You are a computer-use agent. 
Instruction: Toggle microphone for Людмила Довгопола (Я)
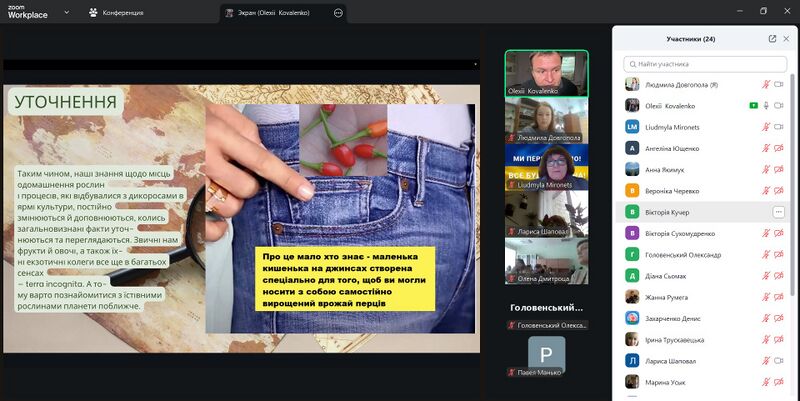pyautogui.click(x=766, y=85)
